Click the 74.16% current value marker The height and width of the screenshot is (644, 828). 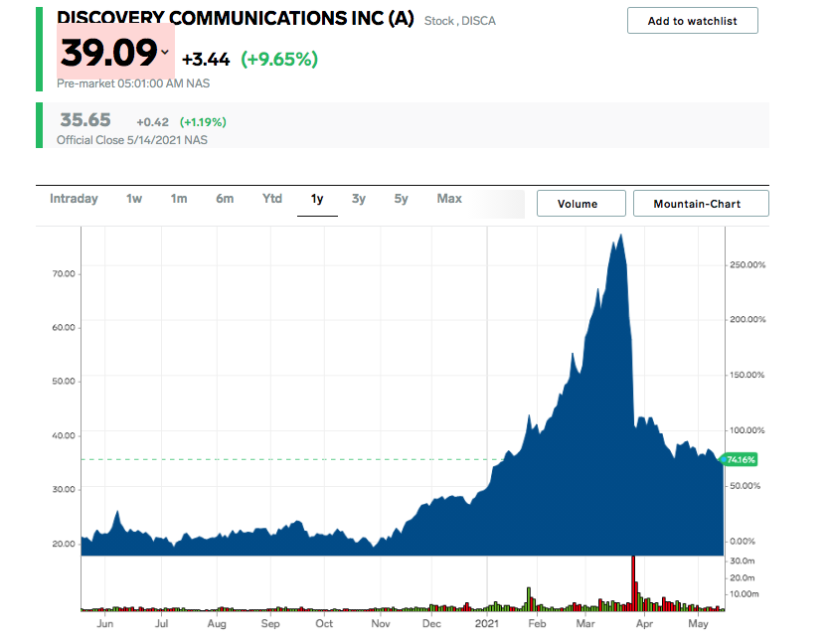pyautogui.click(x=740, y=460)
